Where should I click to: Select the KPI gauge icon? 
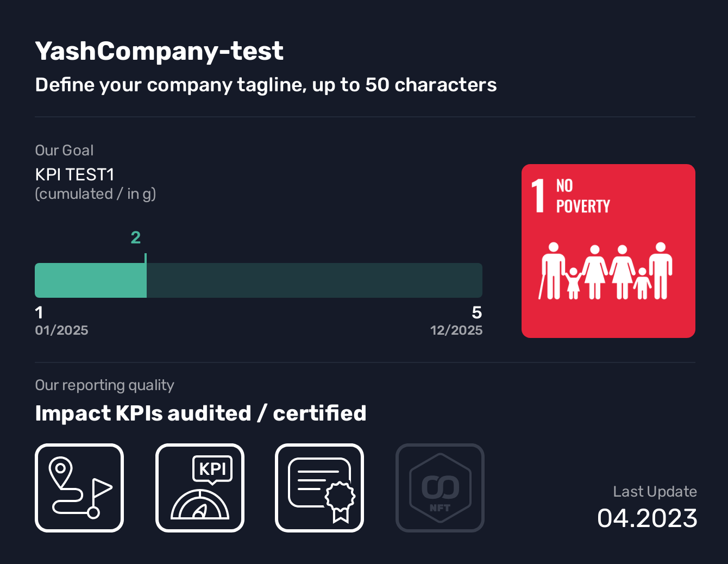point(200,488)
